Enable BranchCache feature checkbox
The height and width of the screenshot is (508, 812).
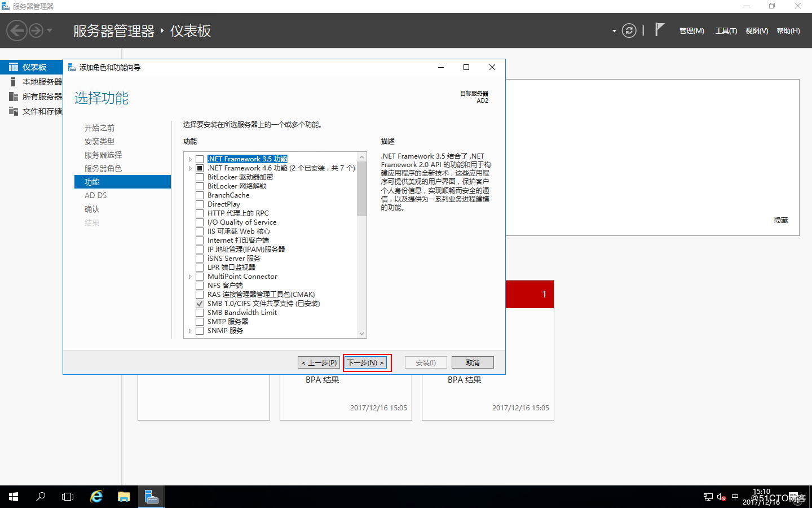pos(200,195)
